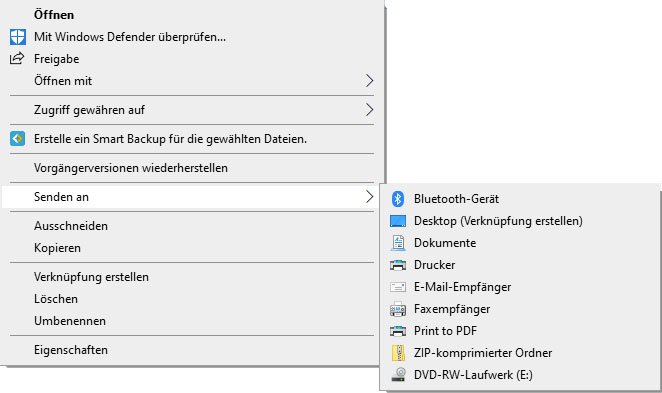Select the Bluetooth-Gerät icon

coord(398,199)
